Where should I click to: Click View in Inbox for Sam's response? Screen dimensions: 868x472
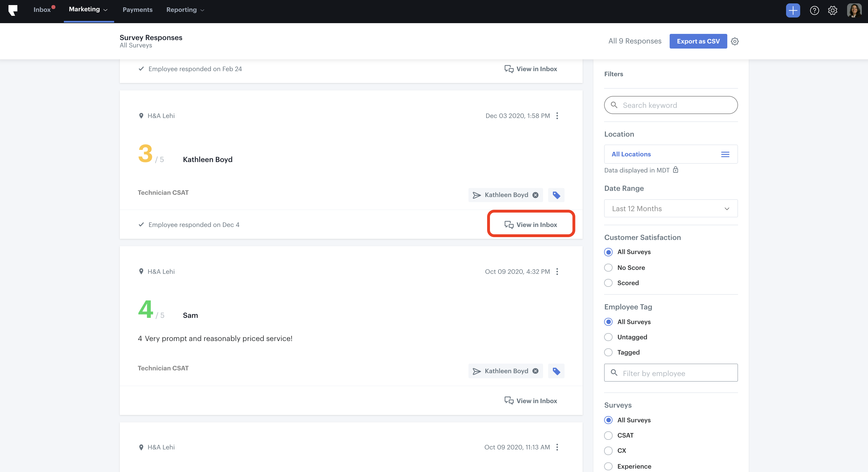[x=531, y=401]
